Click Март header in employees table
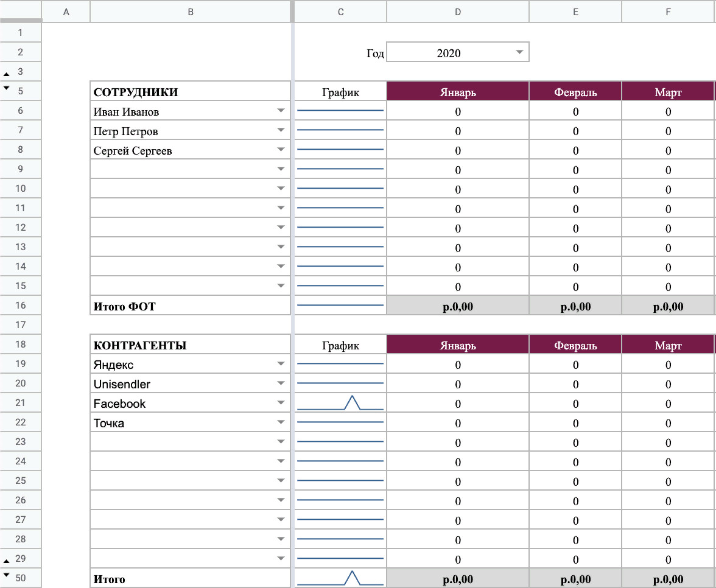This screenshot has height=588, width=716. 668,91
